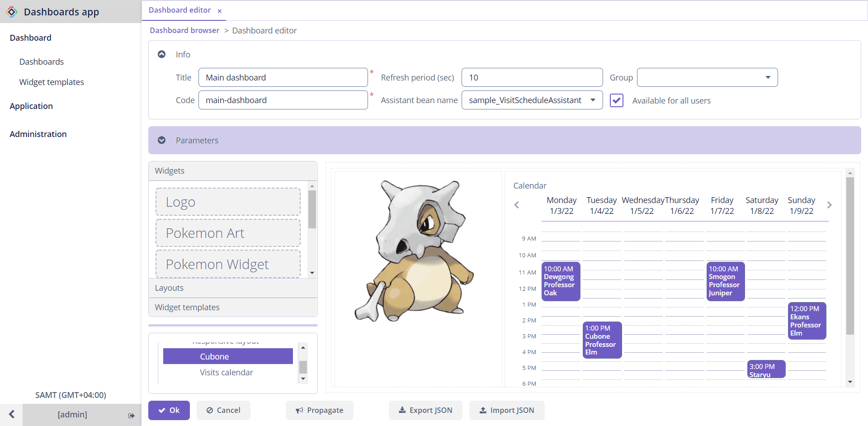
Task: Click the canvas scrollbar up arrow
Action: (x=850, y=173)
